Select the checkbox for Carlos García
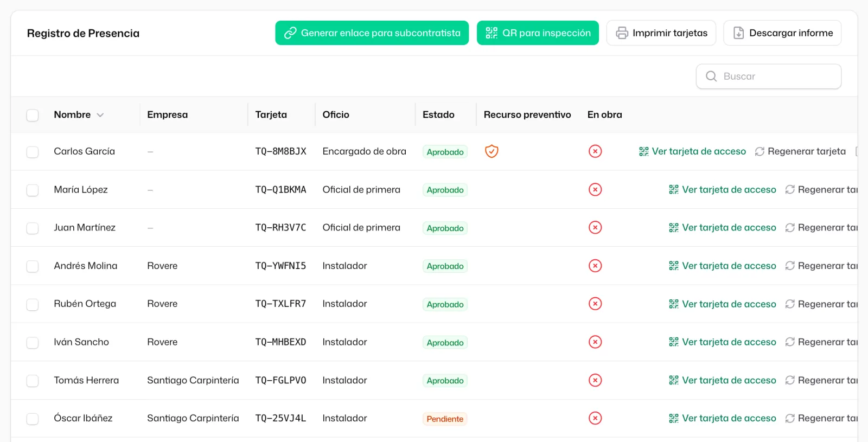Image resolution: width=868 pixels, height=442 pixels. tap(33, 152)
